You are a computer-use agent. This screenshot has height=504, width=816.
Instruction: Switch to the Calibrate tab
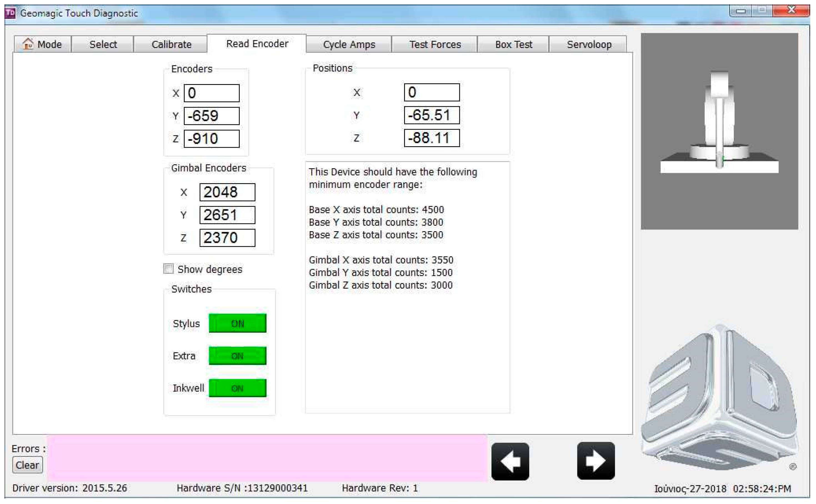[x=171, y=44]
